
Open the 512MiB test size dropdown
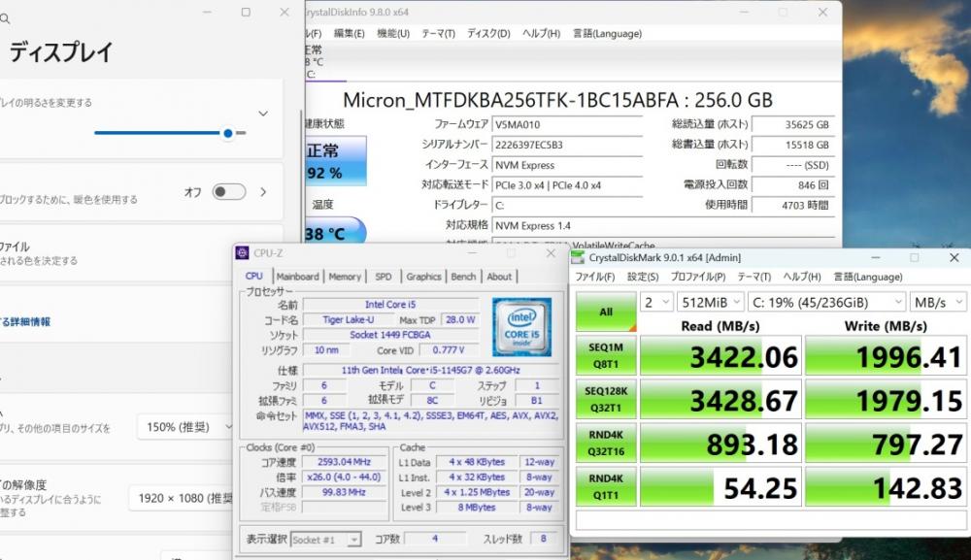[711, 302]
